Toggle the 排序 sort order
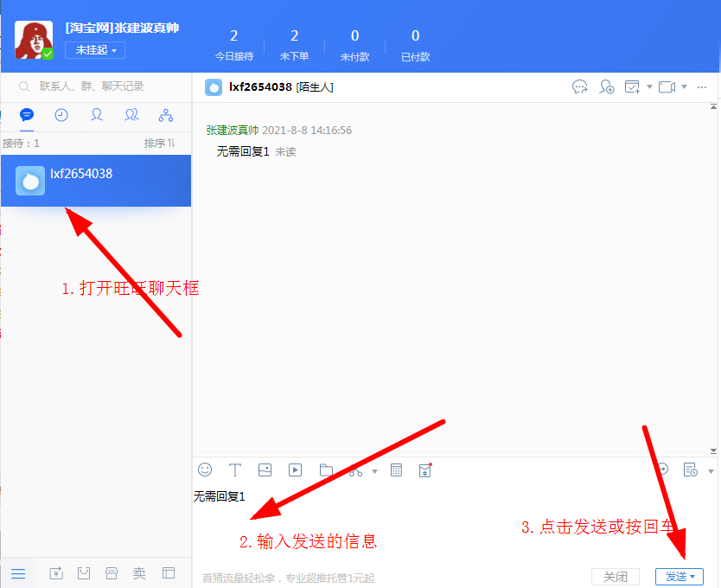This screenshot has width=721, height=588. [159, 143]
